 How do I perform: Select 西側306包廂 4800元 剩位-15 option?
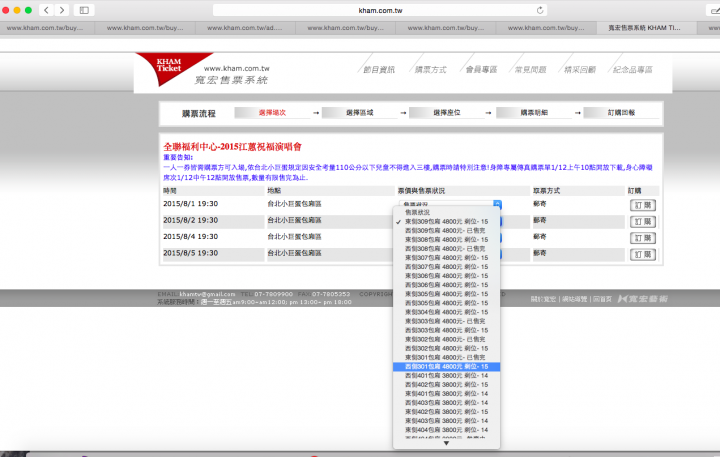click(x=446, y=285)
